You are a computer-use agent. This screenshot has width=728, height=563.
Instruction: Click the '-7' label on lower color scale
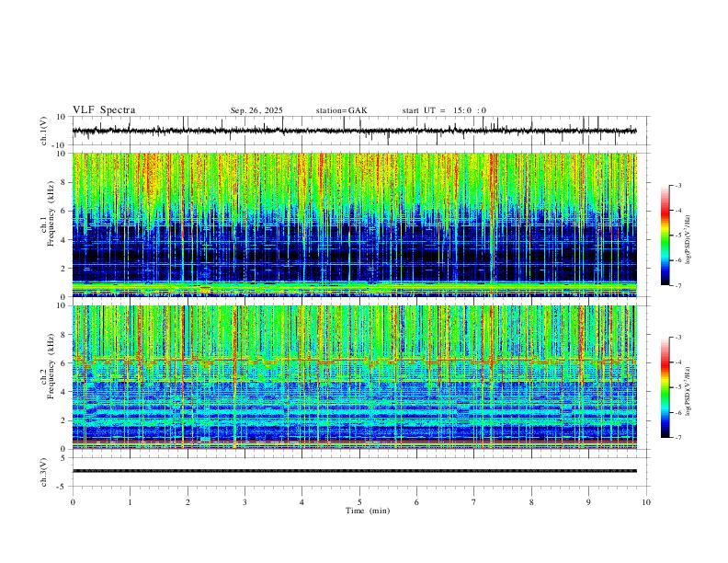coord(677,438)
